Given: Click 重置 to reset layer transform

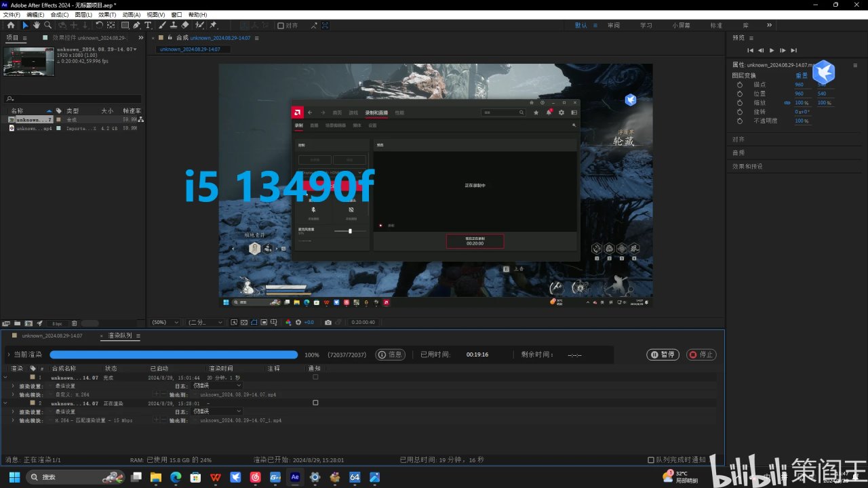Looking at the screenshot, I should click(802, 75).
